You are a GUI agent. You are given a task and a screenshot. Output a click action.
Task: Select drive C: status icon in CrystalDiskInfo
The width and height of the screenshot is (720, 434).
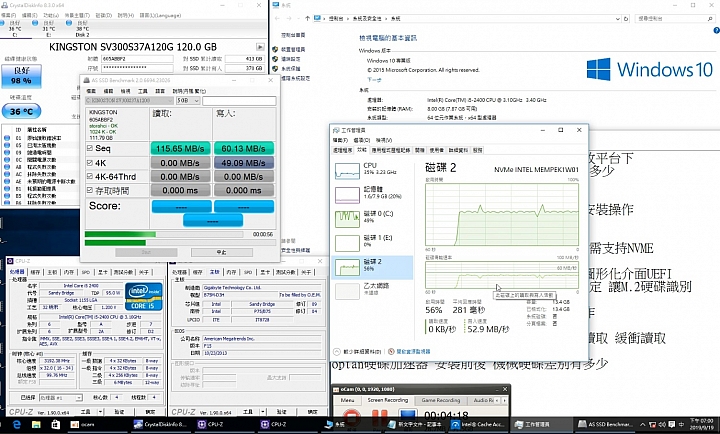(2, 23)
